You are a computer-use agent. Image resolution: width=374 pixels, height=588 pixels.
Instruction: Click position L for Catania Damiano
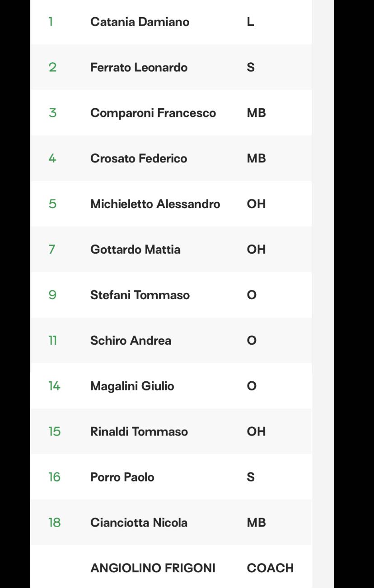tap(250, 22)
